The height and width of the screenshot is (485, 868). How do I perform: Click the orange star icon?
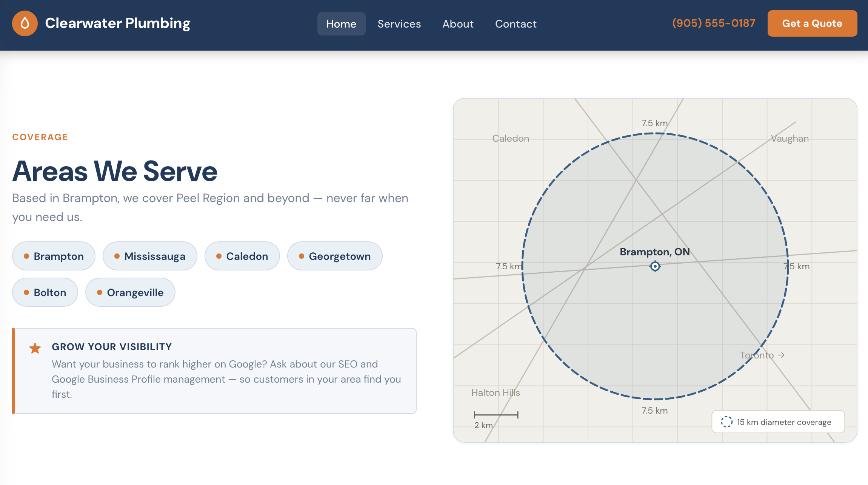(35, 348)
